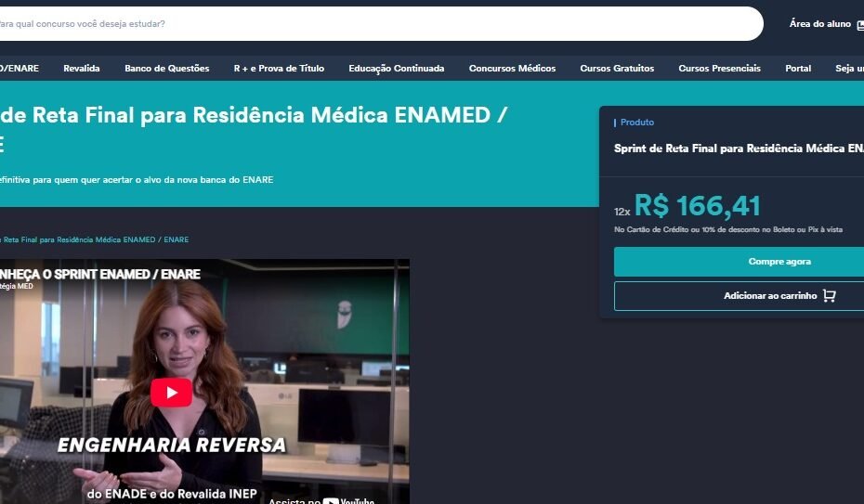This screenshot has width=864, height=504.
Task: Open the Área do aluno link
Action: (820, 23)
